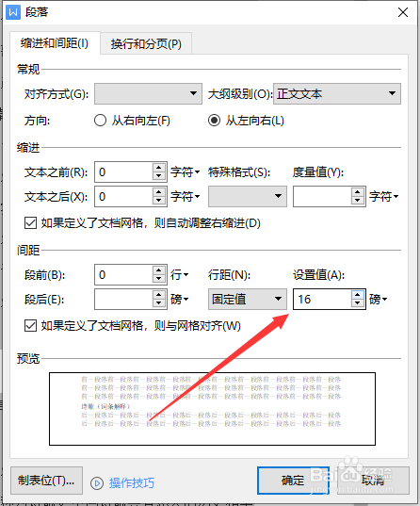Cancel with the 取消 button
This screenshot has width=420, height=506.
click(373, 481)
